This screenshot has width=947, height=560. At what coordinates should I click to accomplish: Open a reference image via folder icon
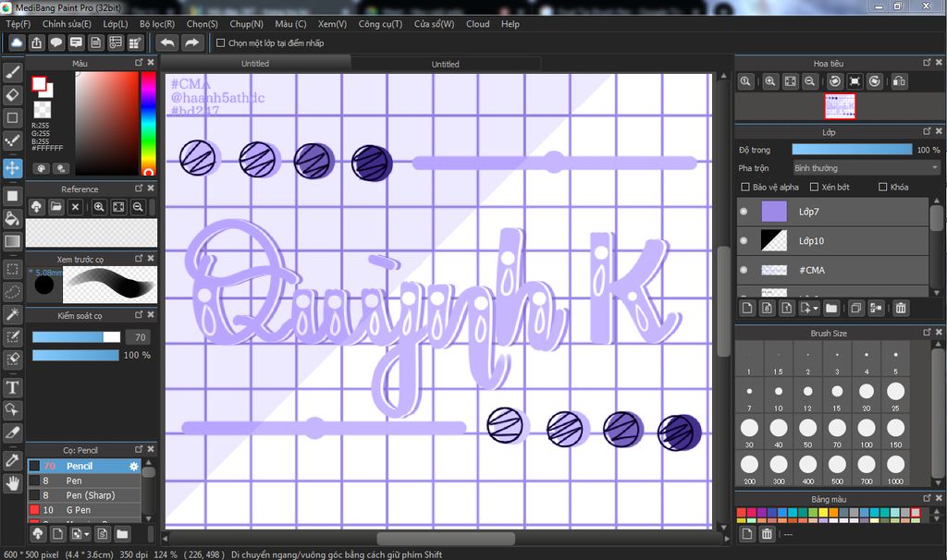tap(56, 207)
